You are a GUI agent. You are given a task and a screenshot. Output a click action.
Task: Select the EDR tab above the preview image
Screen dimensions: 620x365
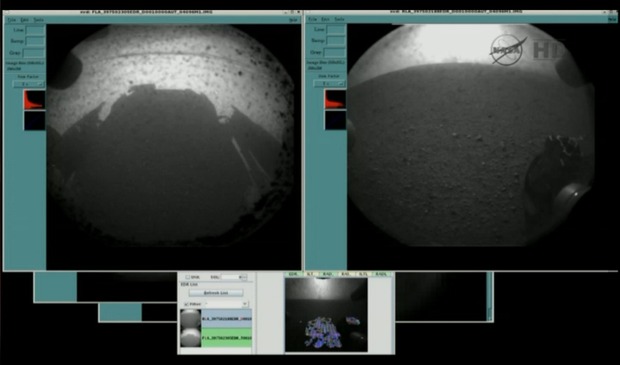[x=293, y=274]
